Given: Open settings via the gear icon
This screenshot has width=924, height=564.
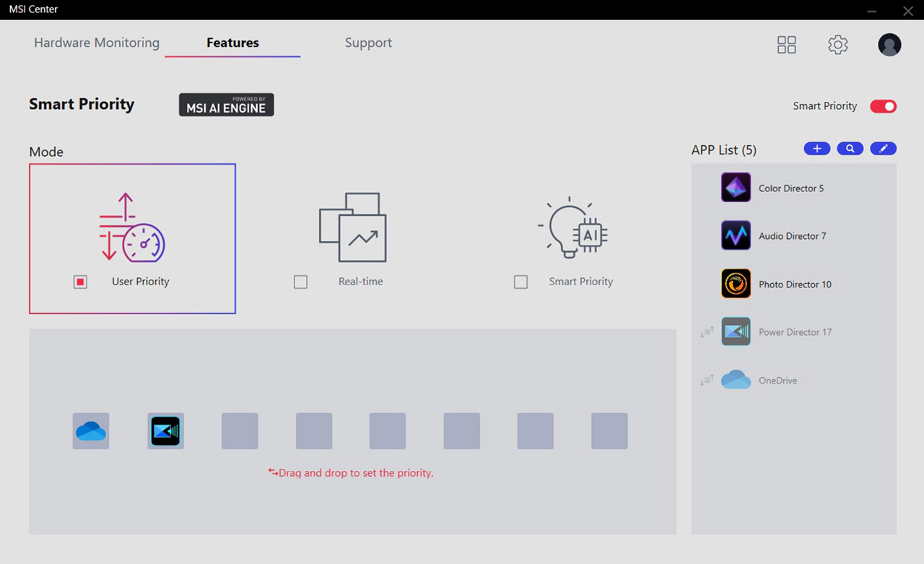Looking at the screenshot, I should [837, 45].
